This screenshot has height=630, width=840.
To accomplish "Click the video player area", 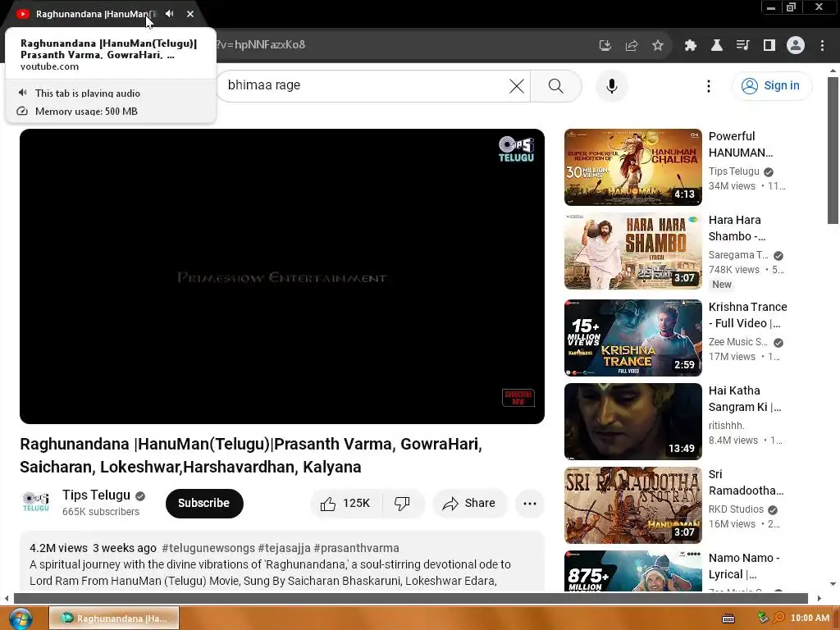I will coord(282,276).
